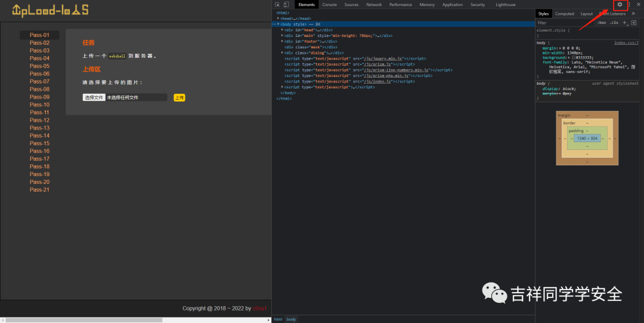This screenshot has width=644, height=323.
Task: Toggle the device toolbar icon
Action: click(286, 5)
